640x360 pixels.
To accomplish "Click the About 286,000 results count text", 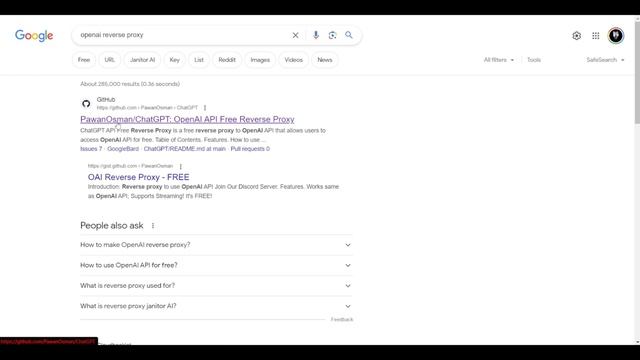I will pos(130,84).
